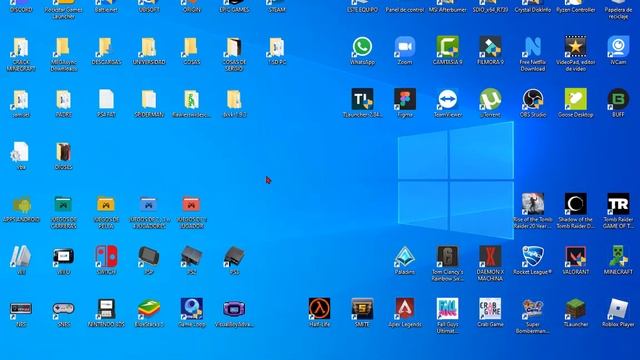Open the WhatsApp desktop shortcut
This screenshot has height=360, width=640.
tap(362, 47)
